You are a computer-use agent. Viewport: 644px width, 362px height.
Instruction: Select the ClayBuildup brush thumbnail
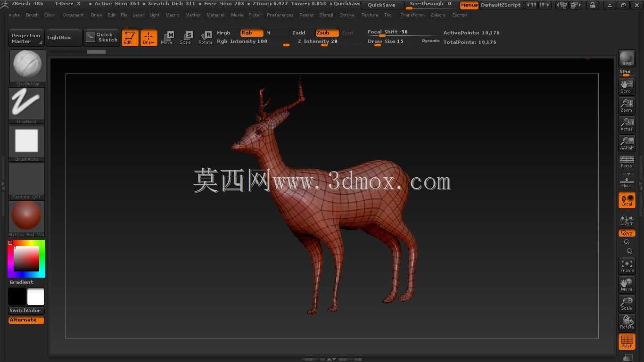click(x=27, y=68)
